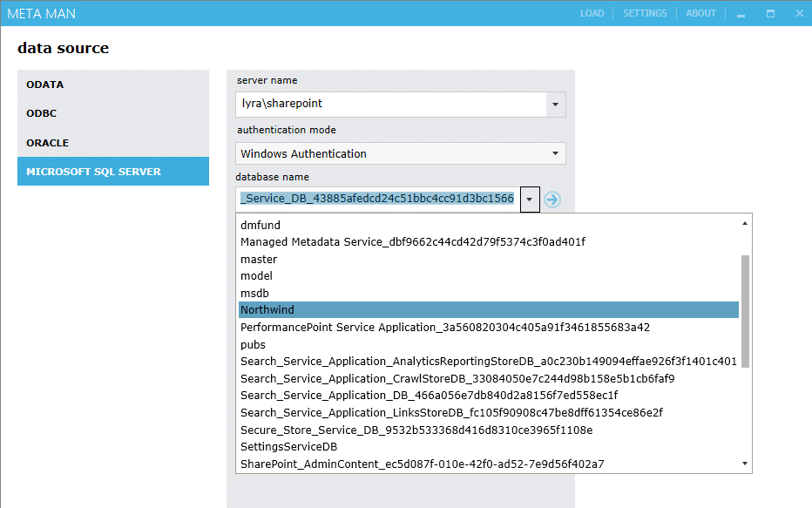Choose the SettingsServiceDB database
812x508 pixels.
[x=489, y=446]
